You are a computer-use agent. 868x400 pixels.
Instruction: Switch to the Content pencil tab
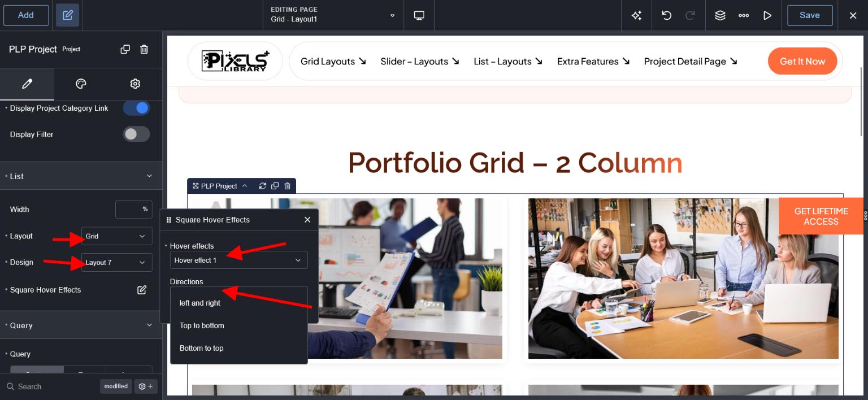tap(27, 84)
